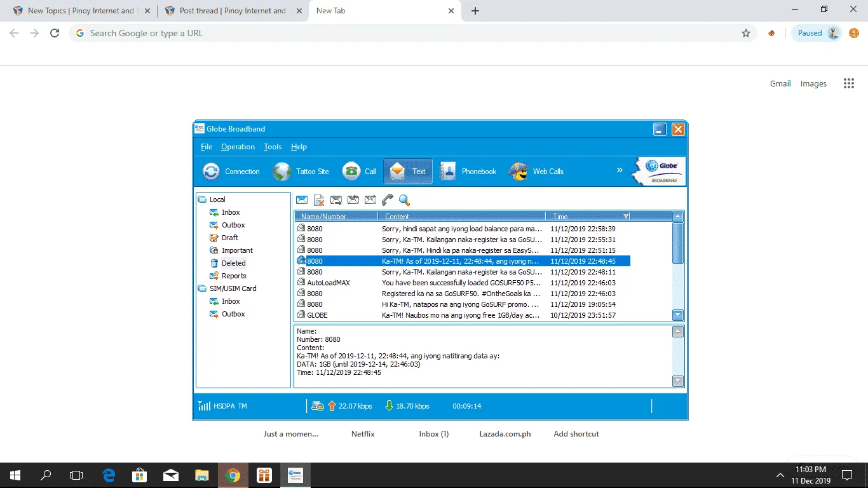Click the search messages magnifier icon
This screenshot has height=488, width=868.
[x=404, y=200]
